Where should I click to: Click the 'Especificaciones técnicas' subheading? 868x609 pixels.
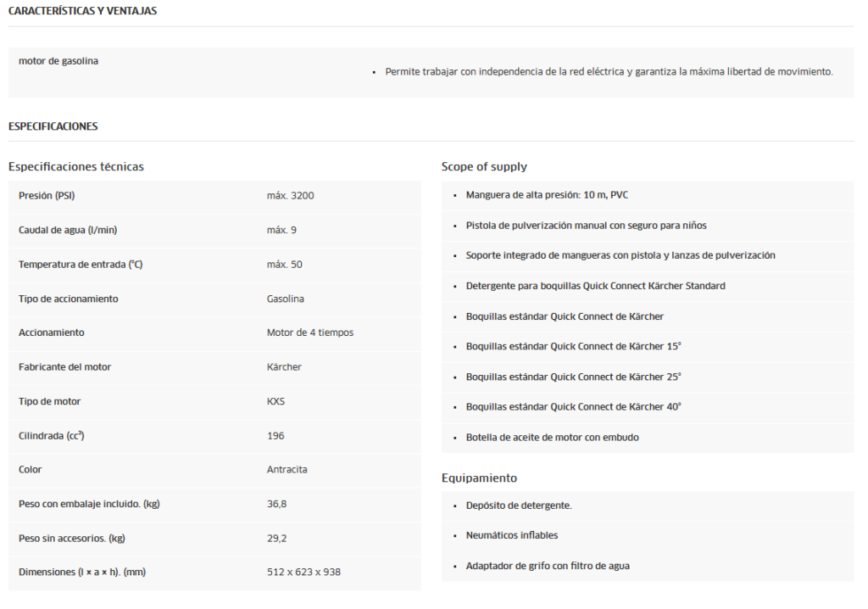(76, 166)
